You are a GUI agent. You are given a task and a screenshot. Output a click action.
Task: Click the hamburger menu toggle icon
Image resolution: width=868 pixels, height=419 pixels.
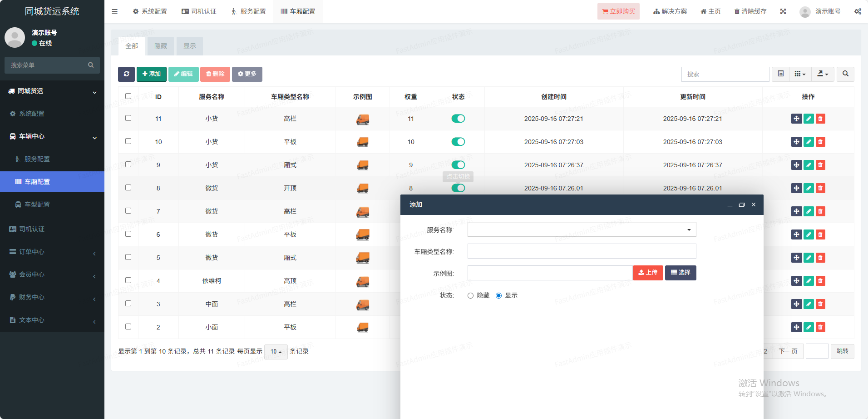[x=114, y=11]
